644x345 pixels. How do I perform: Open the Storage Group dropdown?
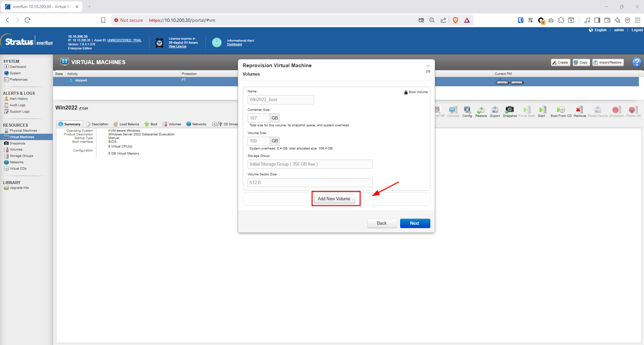(310, 164)
